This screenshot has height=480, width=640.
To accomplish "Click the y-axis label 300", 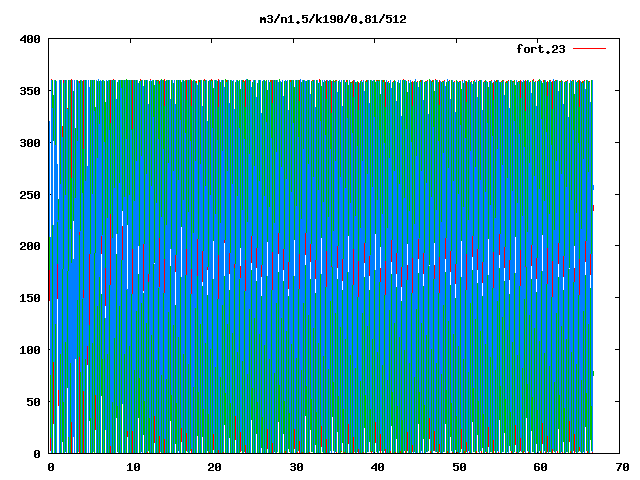I will (x=30, y=143).
